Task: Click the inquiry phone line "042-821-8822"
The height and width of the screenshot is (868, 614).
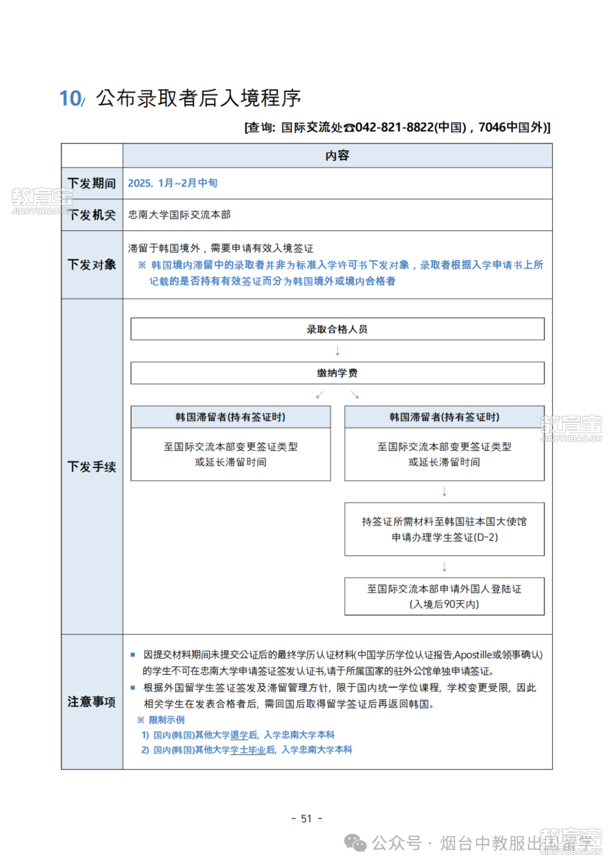Action: click(x=395, y=127)
